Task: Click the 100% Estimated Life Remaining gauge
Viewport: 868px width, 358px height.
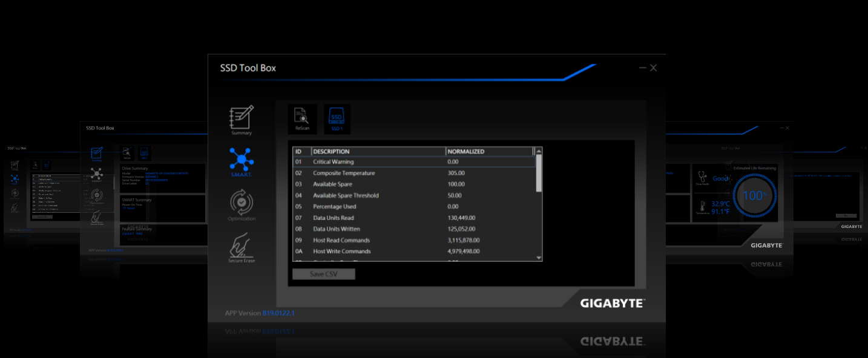Action: click(754, 196)
